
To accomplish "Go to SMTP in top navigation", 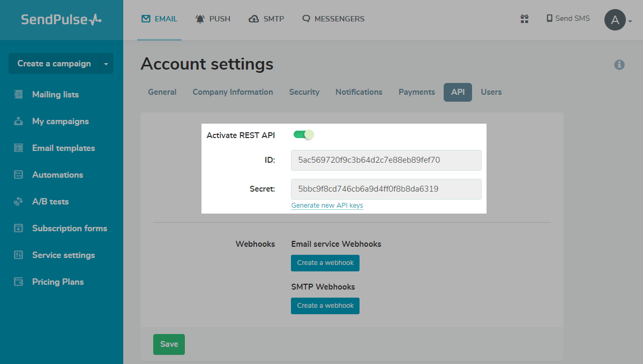I will pos(266,19).
